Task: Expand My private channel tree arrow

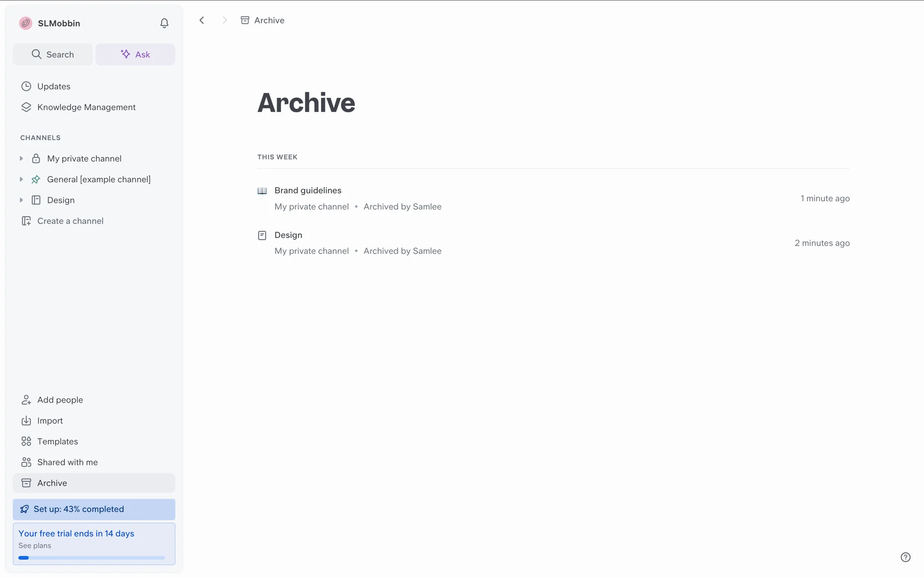Action: pos(21,158)
